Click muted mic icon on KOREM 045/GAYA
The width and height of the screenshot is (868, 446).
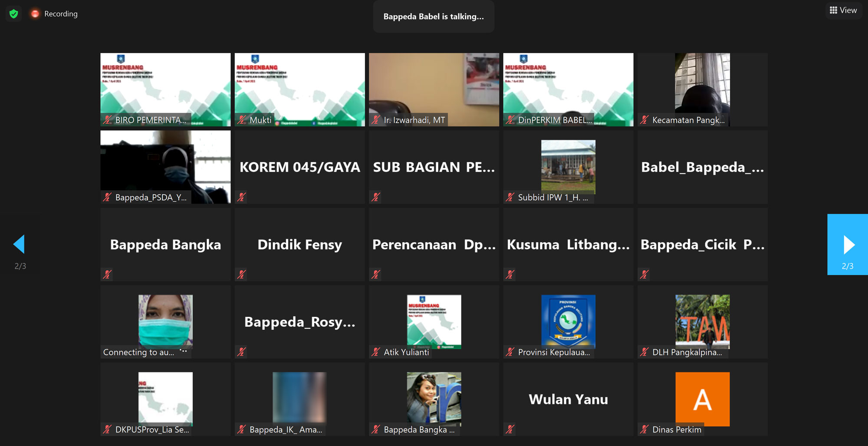[x=242, y=197]
